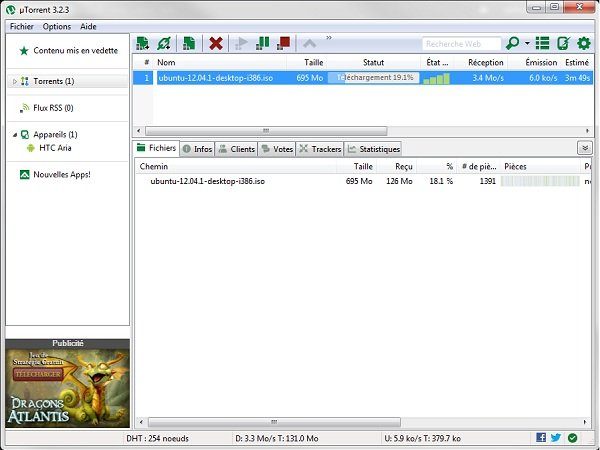Click the Recherche Web search field
The height and width of the screenshot is (450, 600).
pyautogui.click(x=462, y=43)
